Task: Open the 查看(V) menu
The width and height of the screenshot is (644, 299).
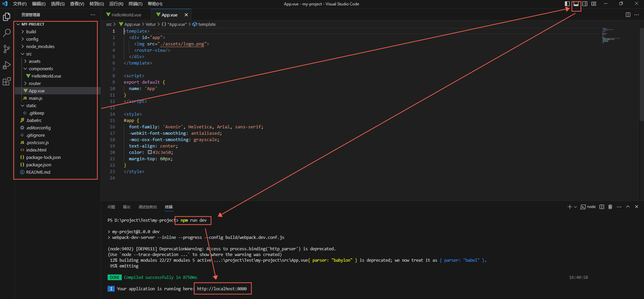Action: coord(77,4)
